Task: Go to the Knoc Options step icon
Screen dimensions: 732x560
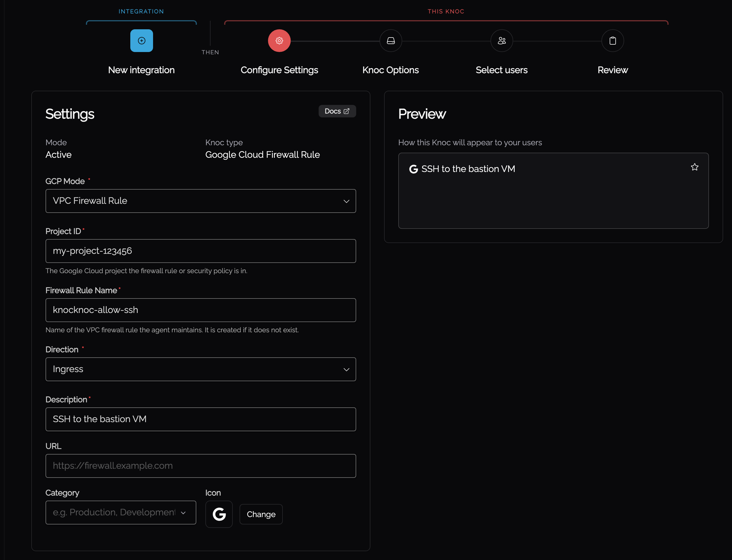Action: (x=391, y=41)
